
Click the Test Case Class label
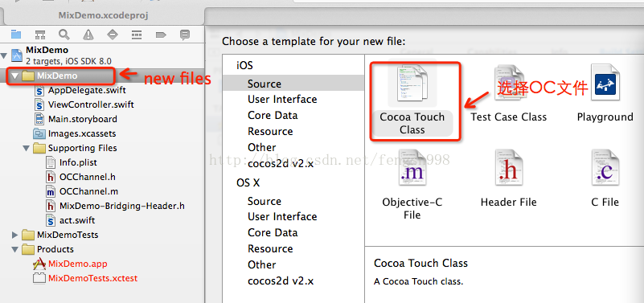[x=508, y=117]
